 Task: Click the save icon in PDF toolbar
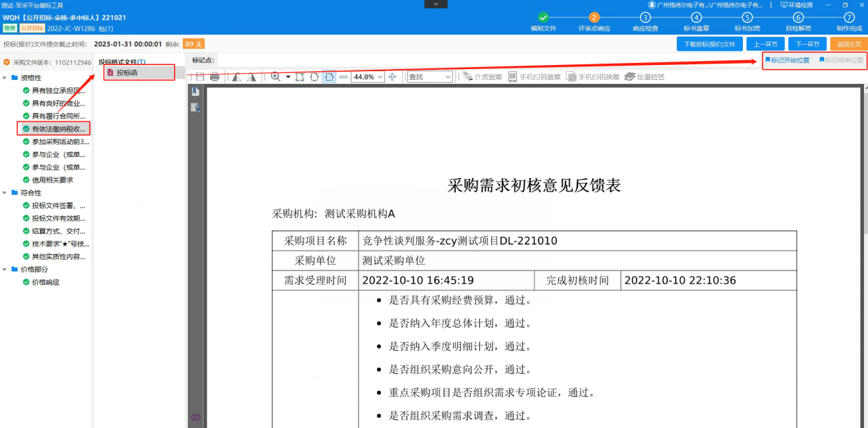coord(200,77)
